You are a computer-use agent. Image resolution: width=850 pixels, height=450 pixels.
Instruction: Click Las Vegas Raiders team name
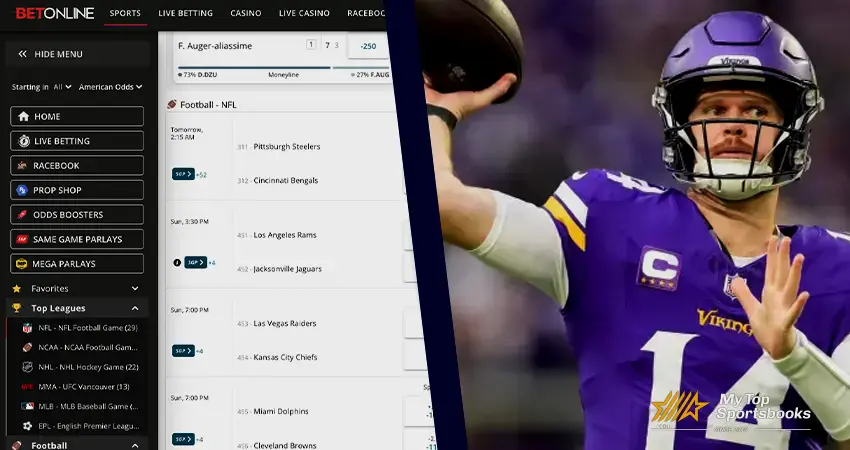pyautogui.click(x=285, y=323)
